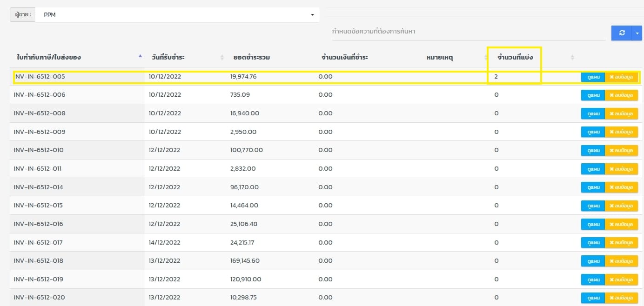Click ดูแผน for INV-IN-6512-016

pyautogui.click(x=593, y=224)
